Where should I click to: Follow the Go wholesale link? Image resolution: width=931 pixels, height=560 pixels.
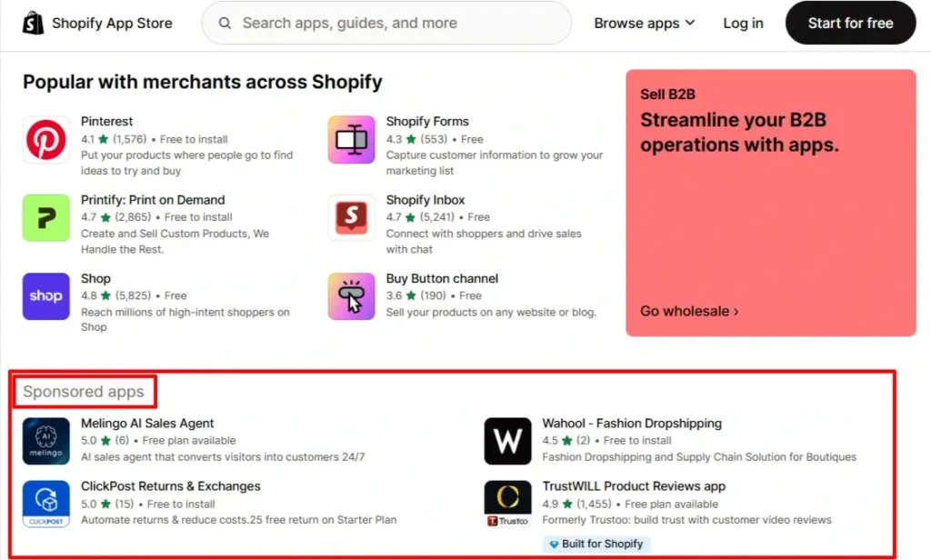click(x=689, y=311)
